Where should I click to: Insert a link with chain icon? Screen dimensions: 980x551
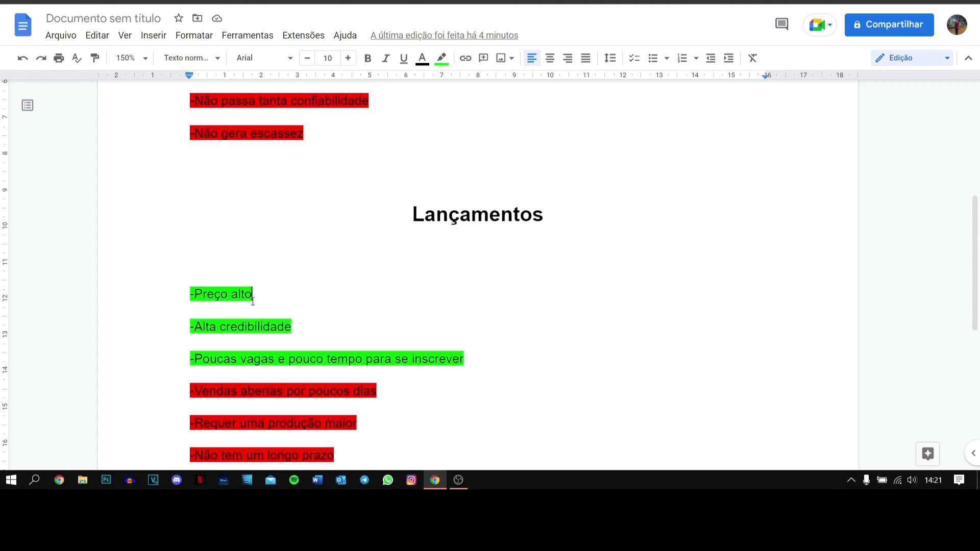[465, 58]
